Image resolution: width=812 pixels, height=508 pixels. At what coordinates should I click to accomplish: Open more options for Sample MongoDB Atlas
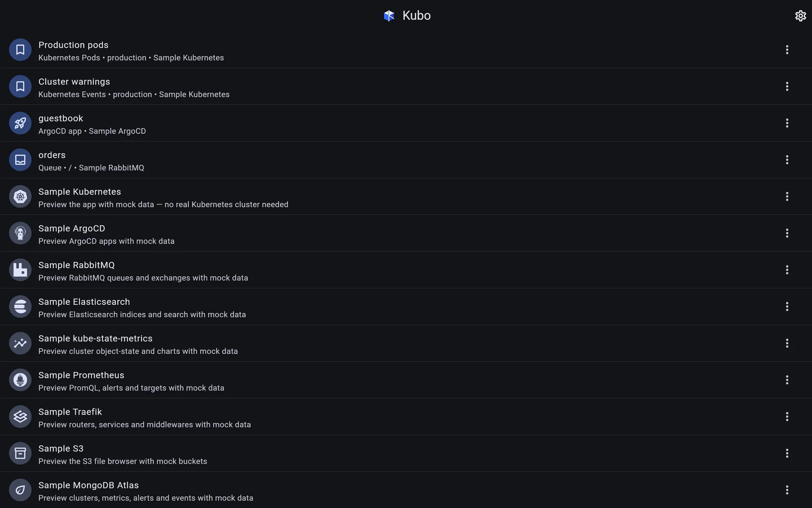pyautogui.click(x=787, y=490)
